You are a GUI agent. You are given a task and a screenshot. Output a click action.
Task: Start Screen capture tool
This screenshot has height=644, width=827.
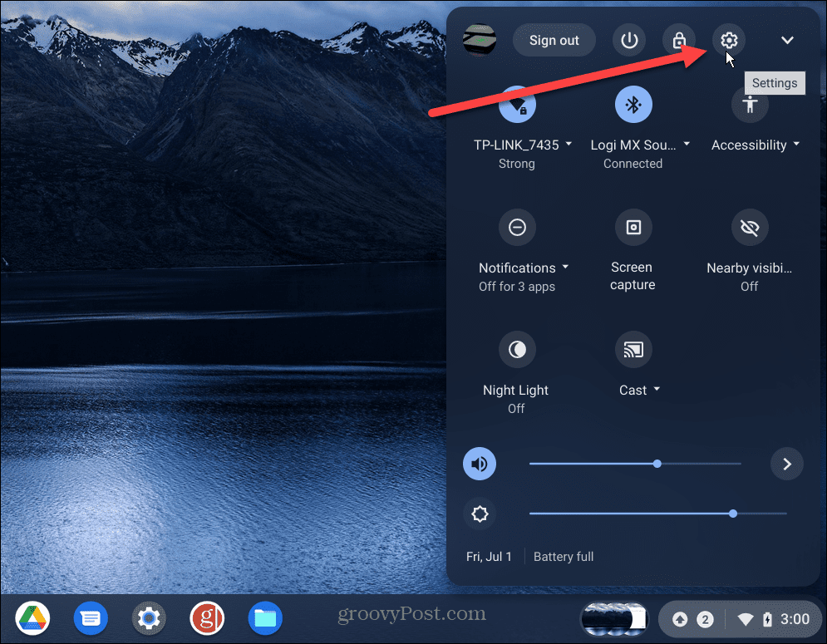click(633, 228)
